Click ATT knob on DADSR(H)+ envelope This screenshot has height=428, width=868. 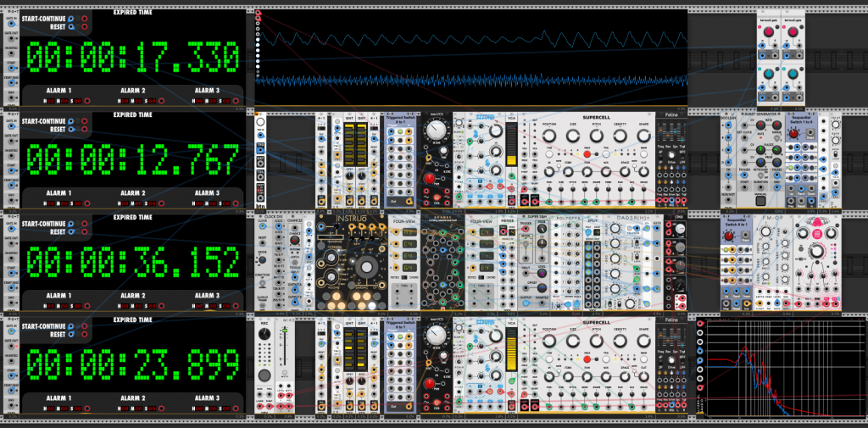point(615,243)
